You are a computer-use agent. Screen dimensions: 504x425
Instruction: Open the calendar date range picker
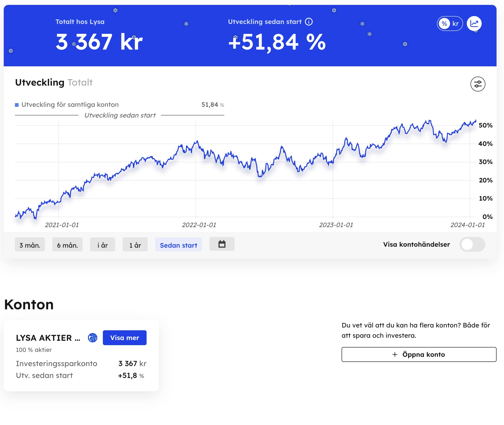pos(222,244)
